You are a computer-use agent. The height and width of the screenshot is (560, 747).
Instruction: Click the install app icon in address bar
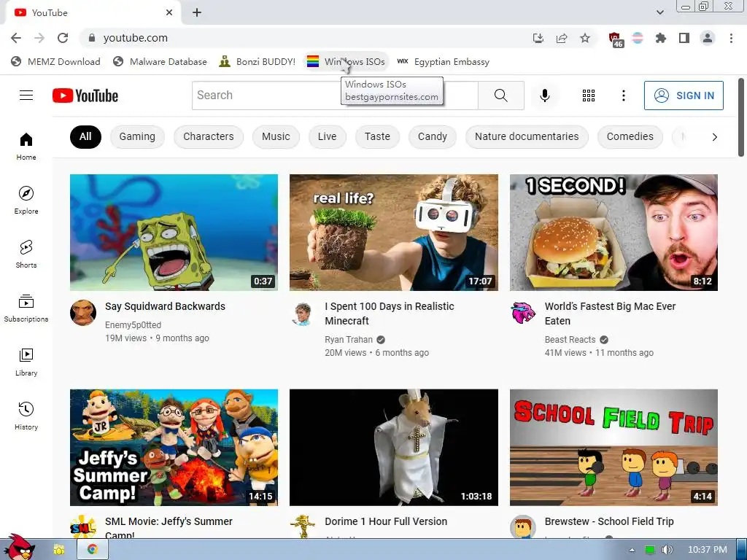(x=538, y=38)
